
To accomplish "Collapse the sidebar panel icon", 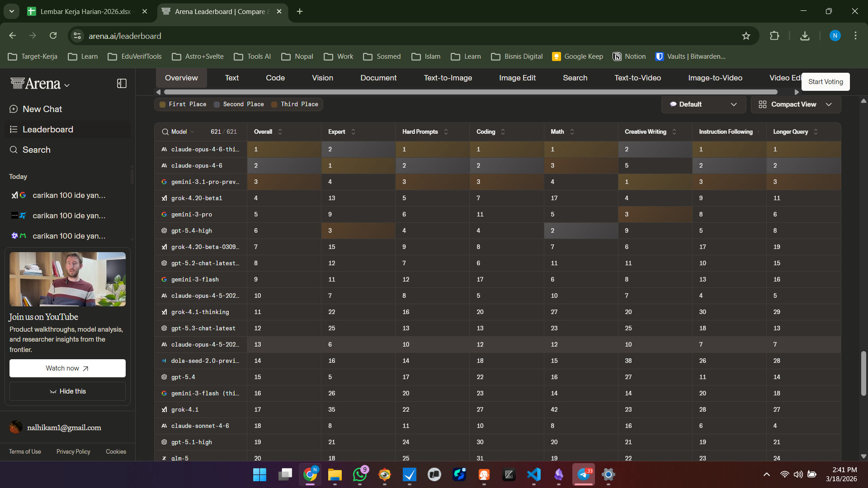I will click(122, 84).
